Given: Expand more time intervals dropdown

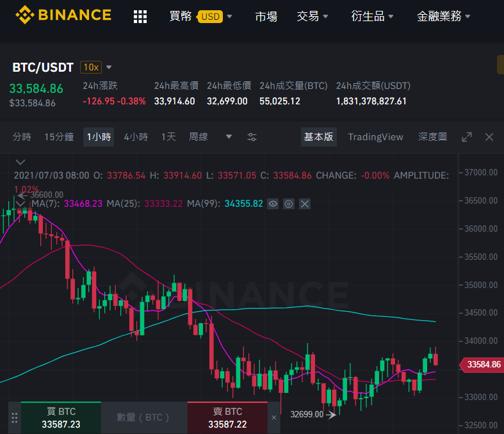Looking at the screenshot, I should (229, 137).
